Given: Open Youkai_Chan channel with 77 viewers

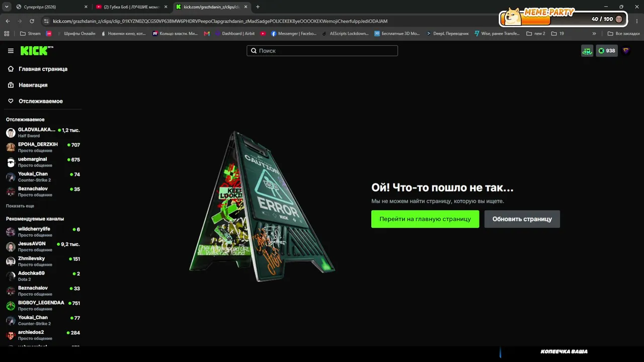Looking at the screenshot, I should 43,320.
